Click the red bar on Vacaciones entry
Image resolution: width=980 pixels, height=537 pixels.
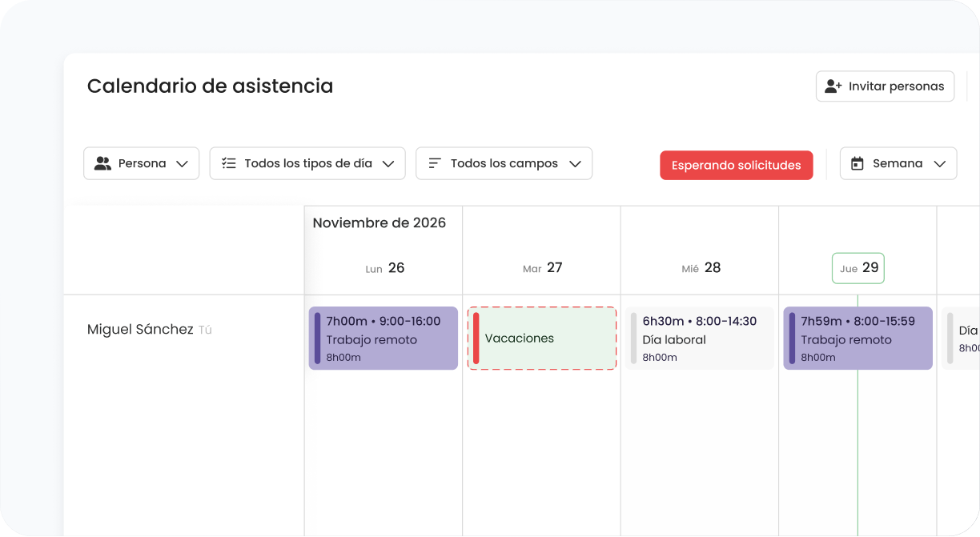[x=476, y=339]
